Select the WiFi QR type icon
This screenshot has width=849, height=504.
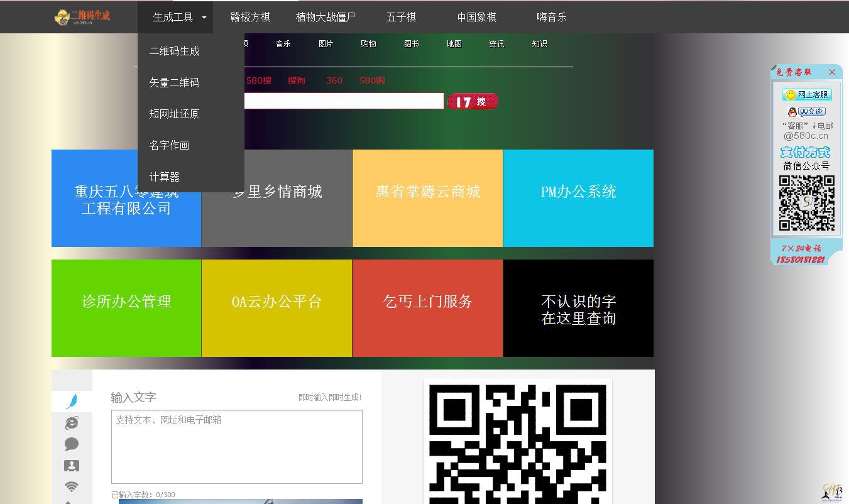72,486
